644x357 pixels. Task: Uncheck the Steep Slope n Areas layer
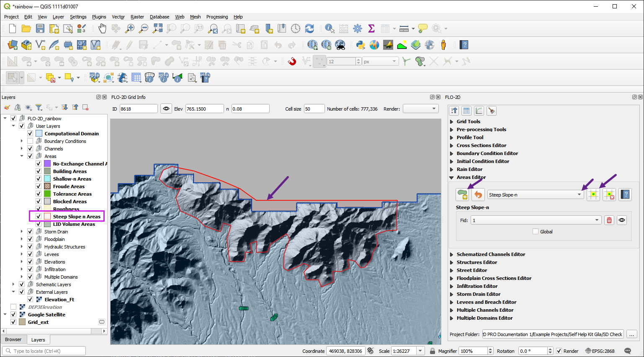pos(39,217)
